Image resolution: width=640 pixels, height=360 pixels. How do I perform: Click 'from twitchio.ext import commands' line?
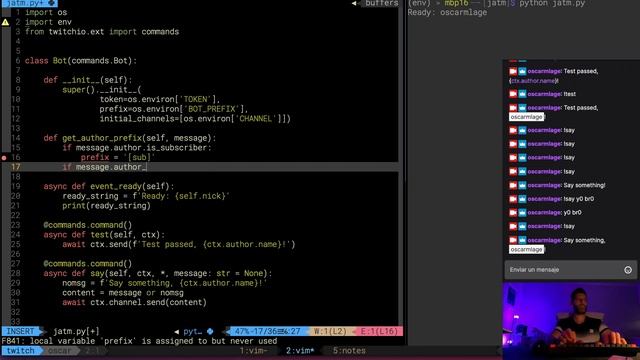click(102, 31)
